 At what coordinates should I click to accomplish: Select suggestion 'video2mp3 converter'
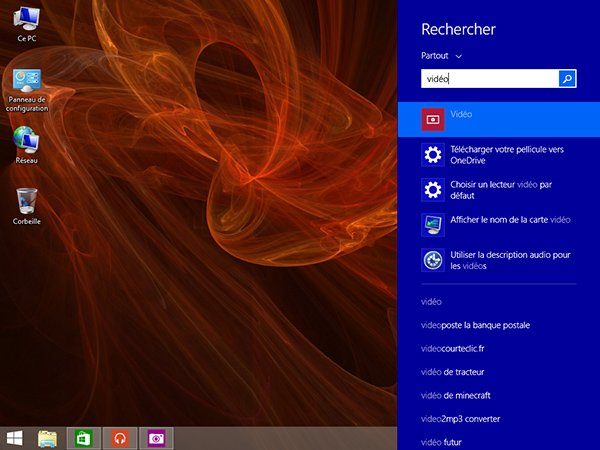pyautogui.click(x=460, y=419)
